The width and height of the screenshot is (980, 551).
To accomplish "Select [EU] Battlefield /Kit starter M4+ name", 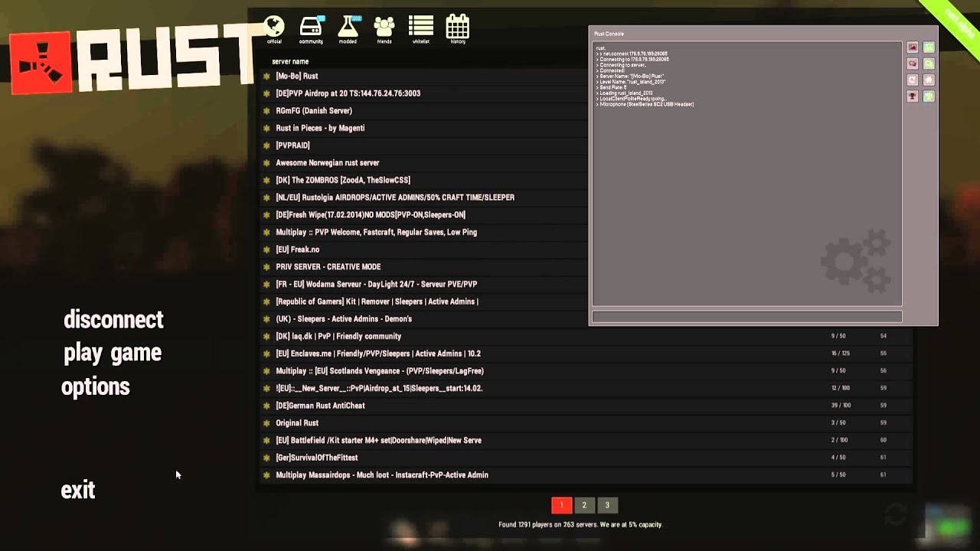I will coord(378,440).
